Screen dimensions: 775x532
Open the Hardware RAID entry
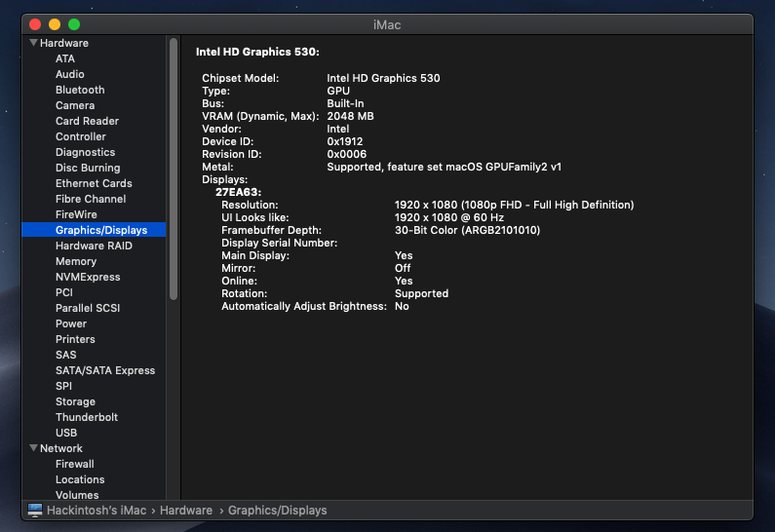[x=94, y=246]
